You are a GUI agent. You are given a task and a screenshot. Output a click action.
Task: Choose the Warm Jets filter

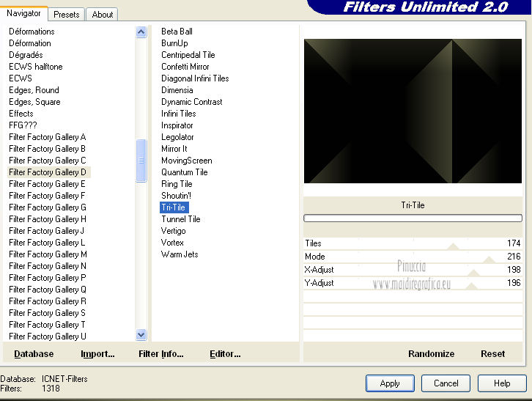180,254
